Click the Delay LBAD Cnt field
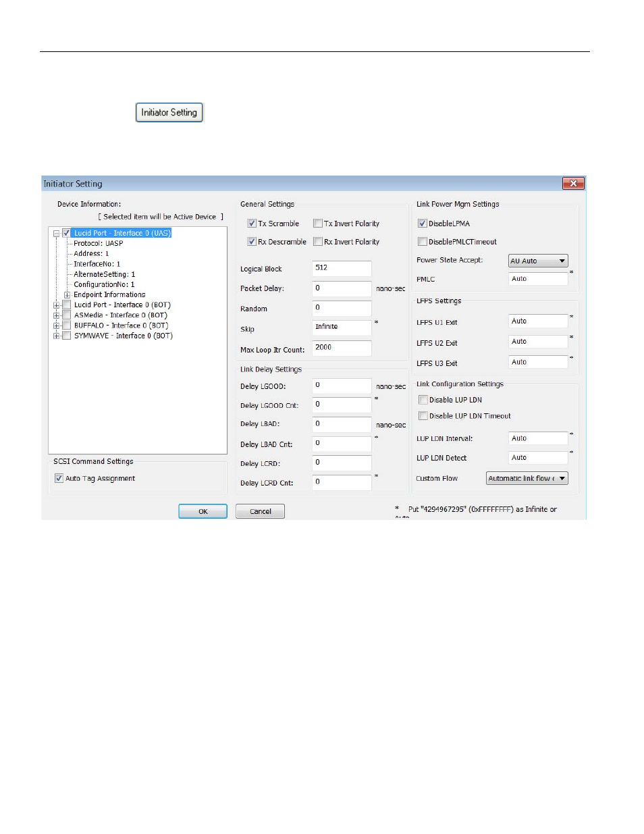 click(x=342, y=444)
